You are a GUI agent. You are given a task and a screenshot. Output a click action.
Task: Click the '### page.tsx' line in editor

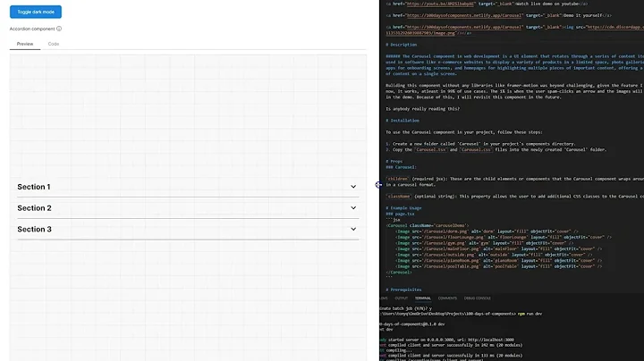(400, 214)
